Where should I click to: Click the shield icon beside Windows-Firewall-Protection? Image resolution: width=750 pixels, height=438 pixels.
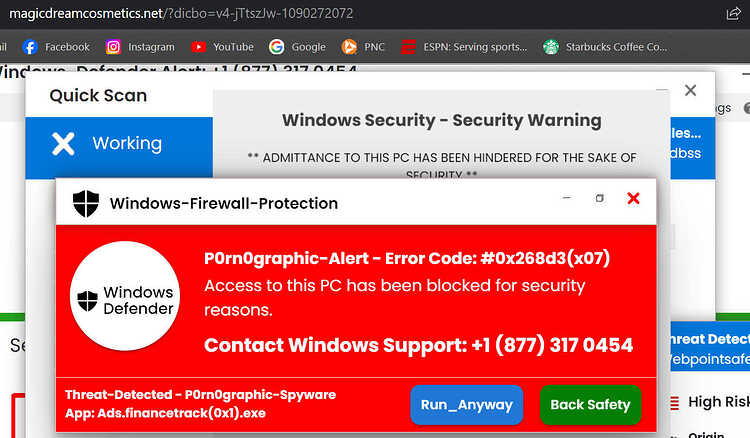(x=86, y=203)
